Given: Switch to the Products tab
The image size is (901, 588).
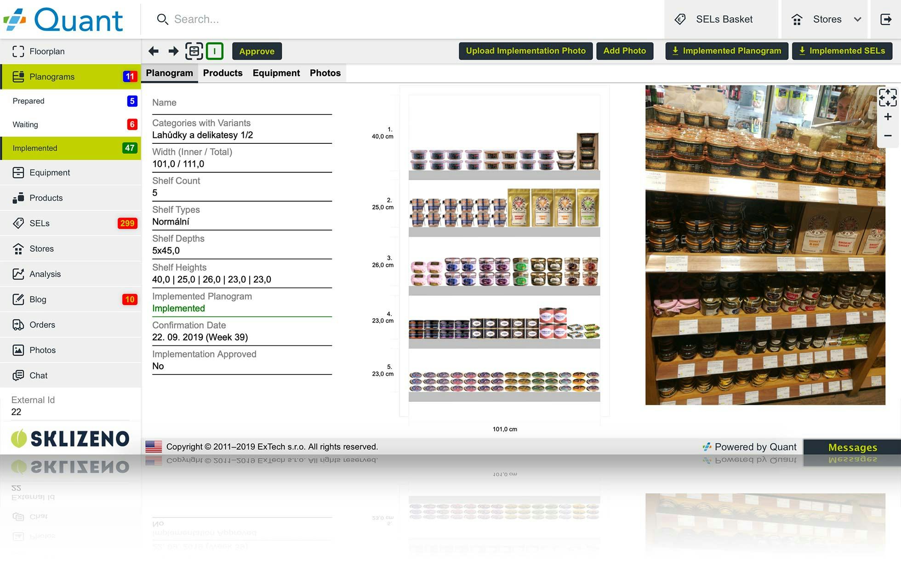Looking at the screenshot, I should pos(222,73).
